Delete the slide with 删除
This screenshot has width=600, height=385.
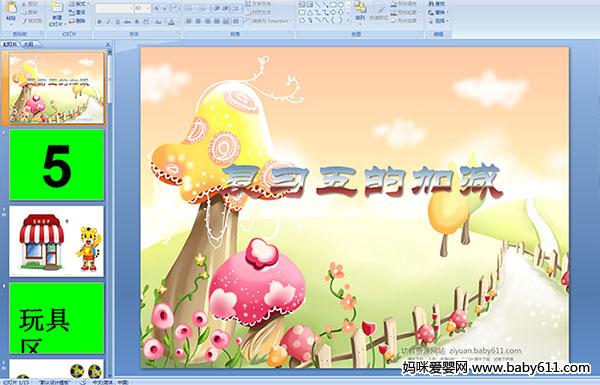click(78, 21)
